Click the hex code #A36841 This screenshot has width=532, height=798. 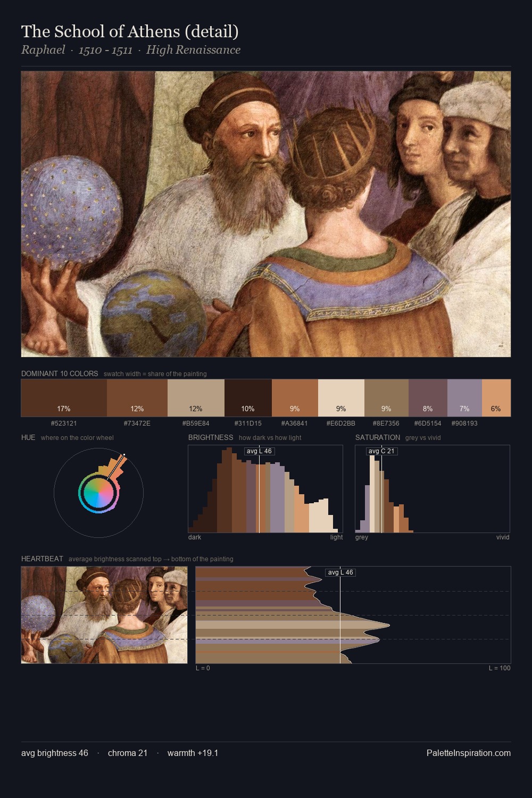(x=295, y=423)
